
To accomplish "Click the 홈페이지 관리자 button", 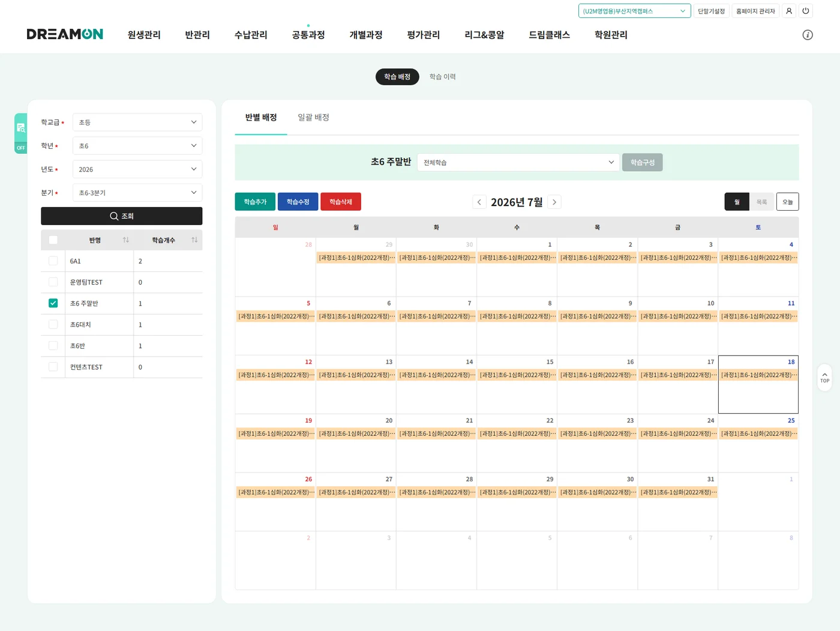I will click(x=755, y=11).
